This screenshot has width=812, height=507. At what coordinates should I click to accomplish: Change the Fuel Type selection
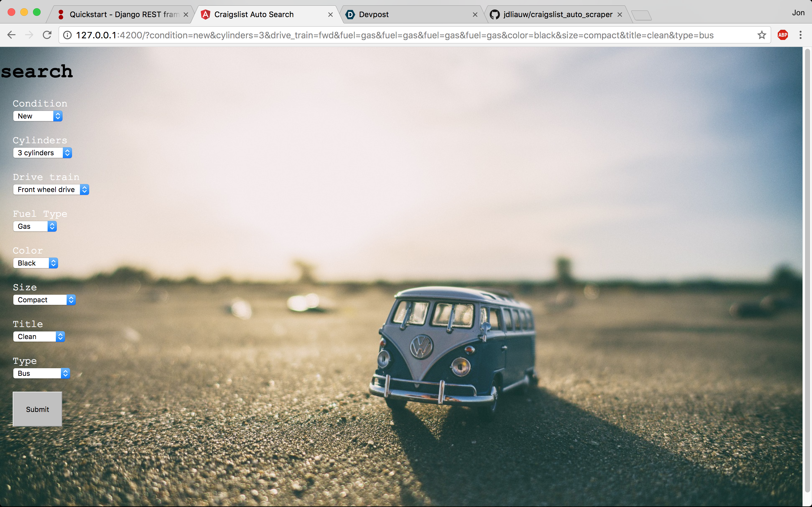coord(35,226)
